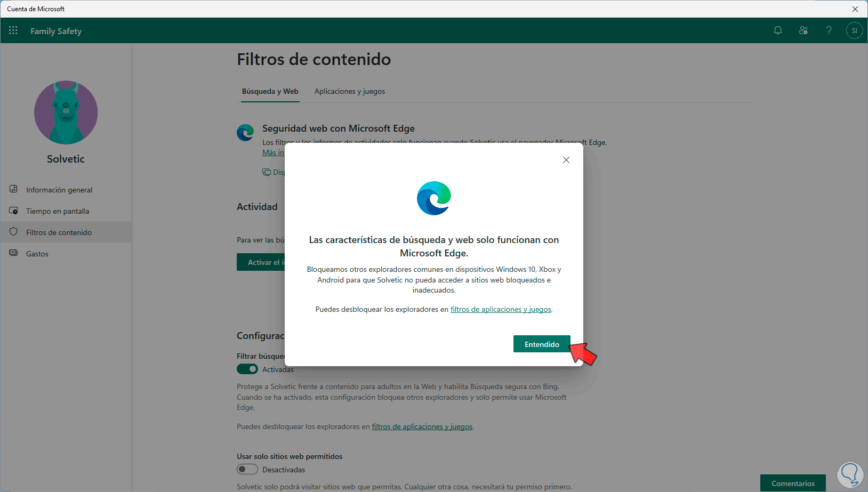Click the Seguridad web con Microsoft Edge heading
Screen dimensions: 868x492
339,128
